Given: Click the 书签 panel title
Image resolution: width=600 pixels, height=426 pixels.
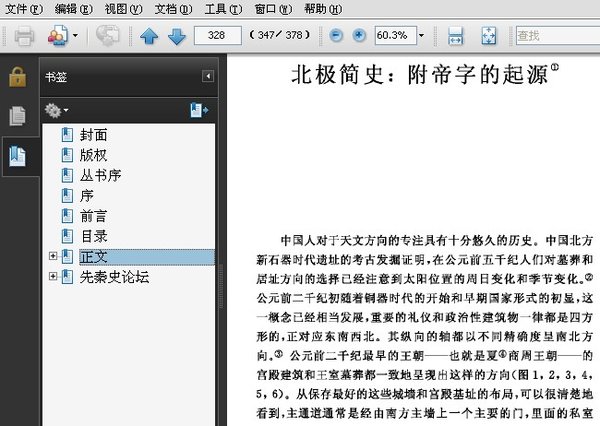Looking at the screenshot, I should (56, 77).
